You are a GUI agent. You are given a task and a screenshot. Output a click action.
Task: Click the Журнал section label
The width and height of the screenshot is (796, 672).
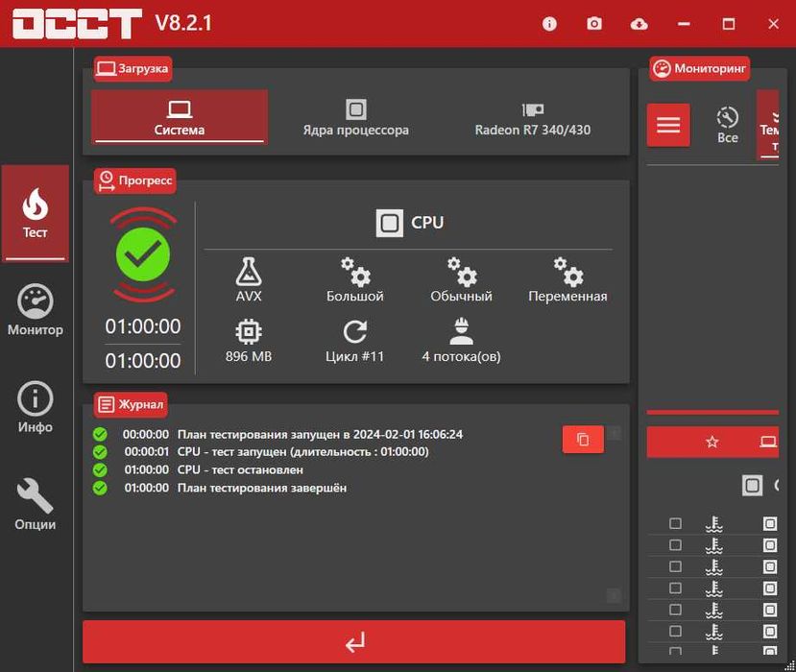tap(131, 404)
